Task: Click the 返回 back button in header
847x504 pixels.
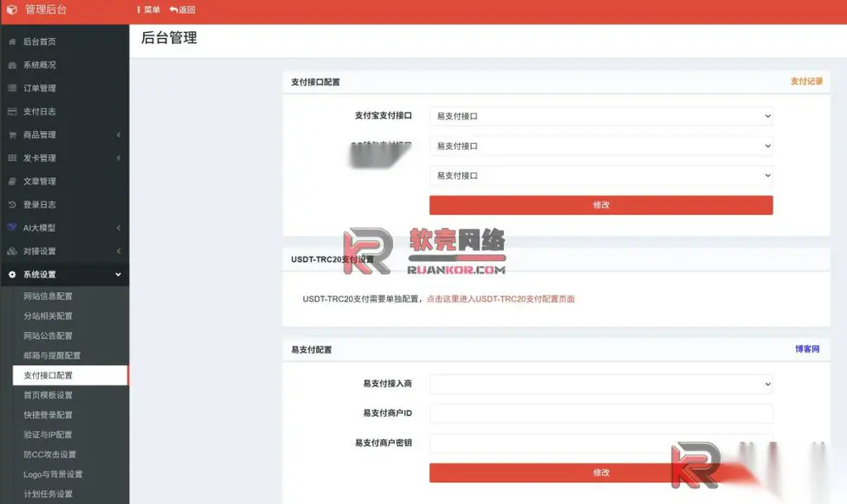Action: (x=183, y=9)
